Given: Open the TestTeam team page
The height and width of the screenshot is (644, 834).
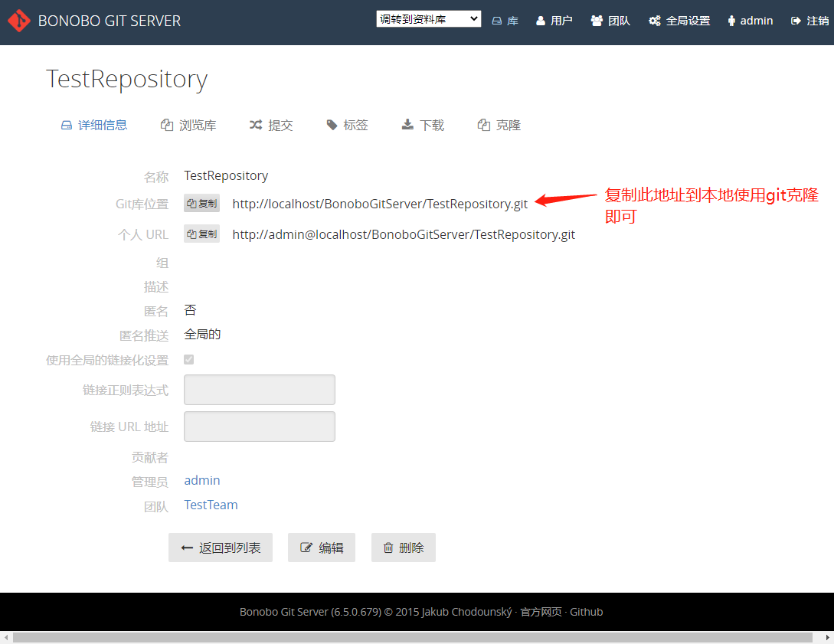Looking at the screenshot, I should [x=211, y=504].
